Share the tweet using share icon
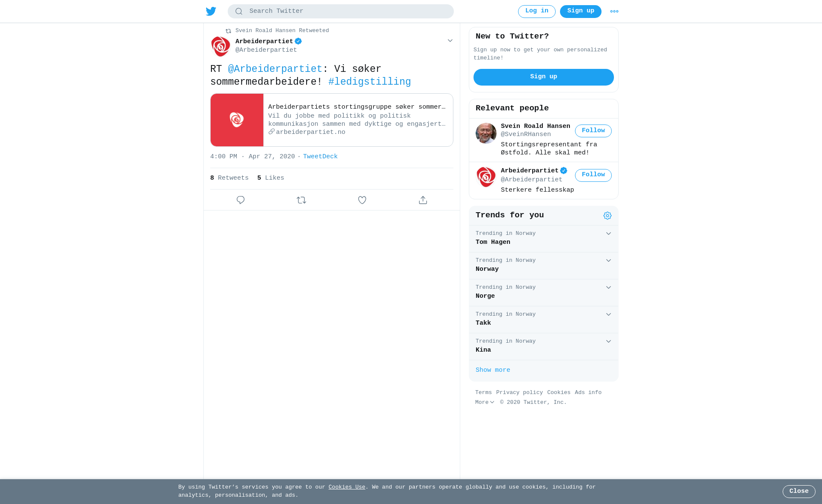The height and width of the screenshot is (504, 822). [x=423, y=200]
